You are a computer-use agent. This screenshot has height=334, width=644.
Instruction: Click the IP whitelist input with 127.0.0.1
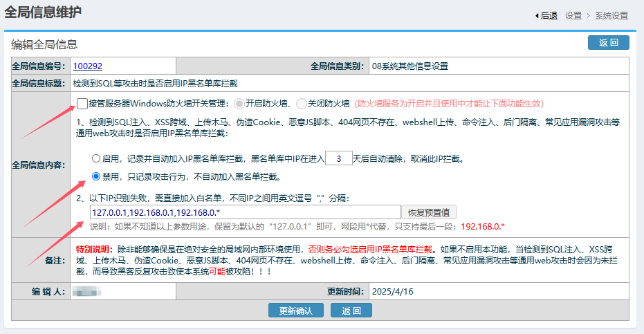(x=245, y=212)
